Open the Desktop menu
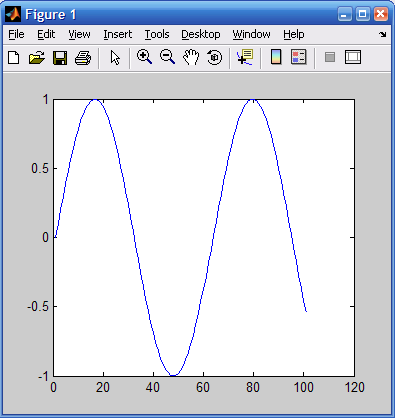This screenshot has height=418, width=395. click(x=201, y=34)
